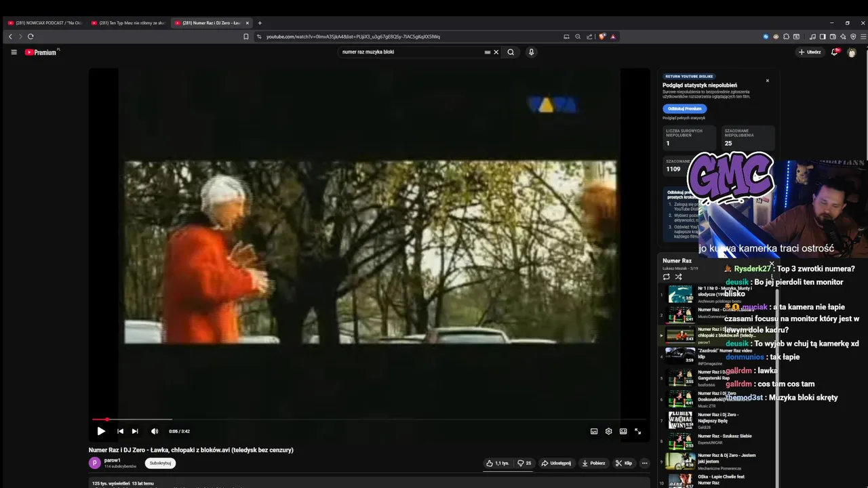Open the zoom magnifier in address bar

pyautogui.click(x=578, y=37)
